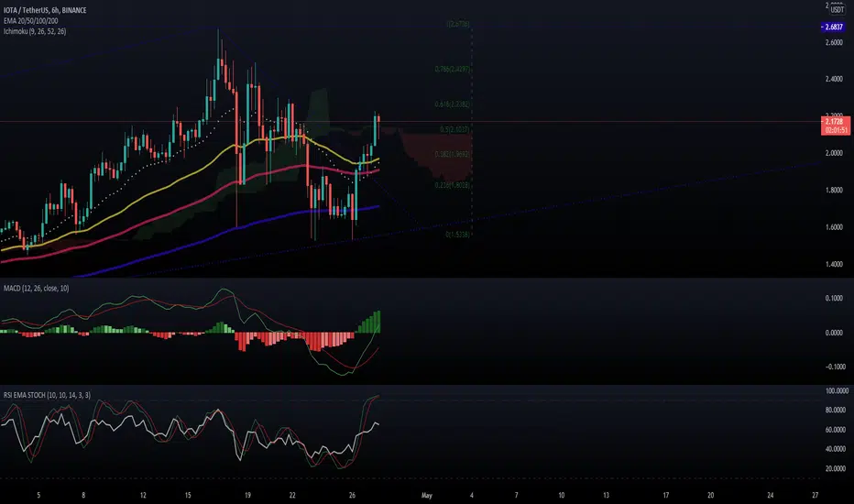
Task: Click the 60.0000 RSI axis value
Action: [836, 430]
